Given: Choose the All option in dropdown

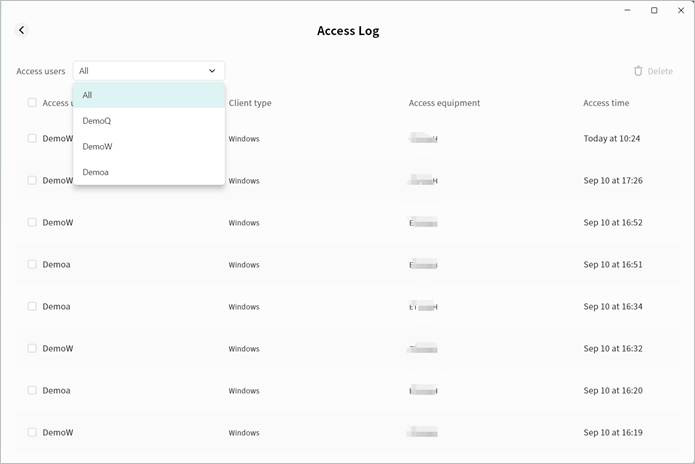Looking at the screenshot, I should click(148, 95).
